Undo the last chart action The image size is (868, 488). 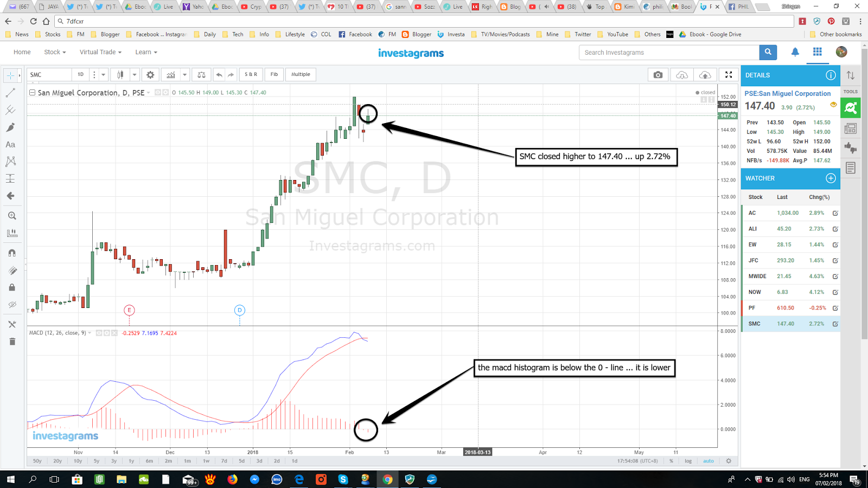point(219,75)
